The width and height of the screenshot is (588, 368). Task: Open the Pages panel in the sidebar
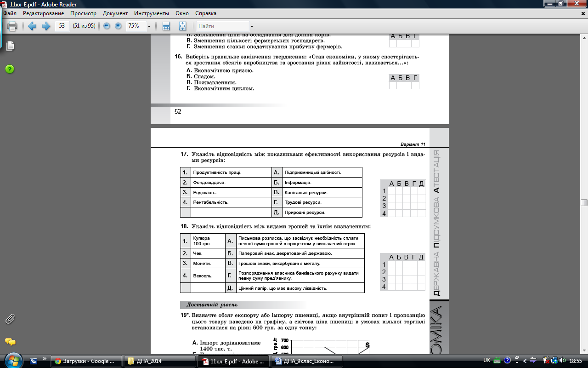(x=10, y=46)
